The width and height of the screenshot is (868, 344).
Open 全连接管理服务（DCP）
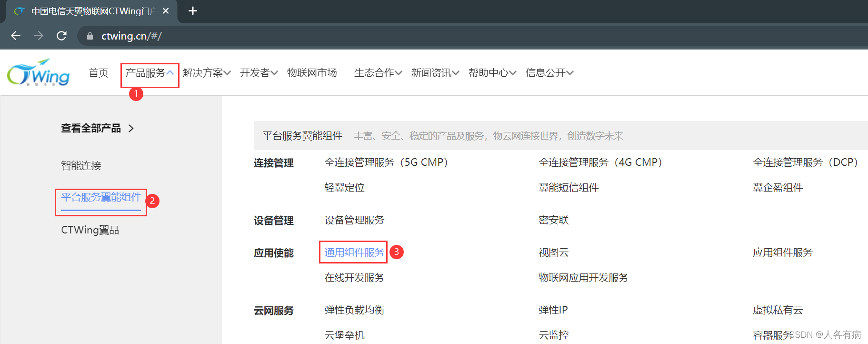[806, 162]
